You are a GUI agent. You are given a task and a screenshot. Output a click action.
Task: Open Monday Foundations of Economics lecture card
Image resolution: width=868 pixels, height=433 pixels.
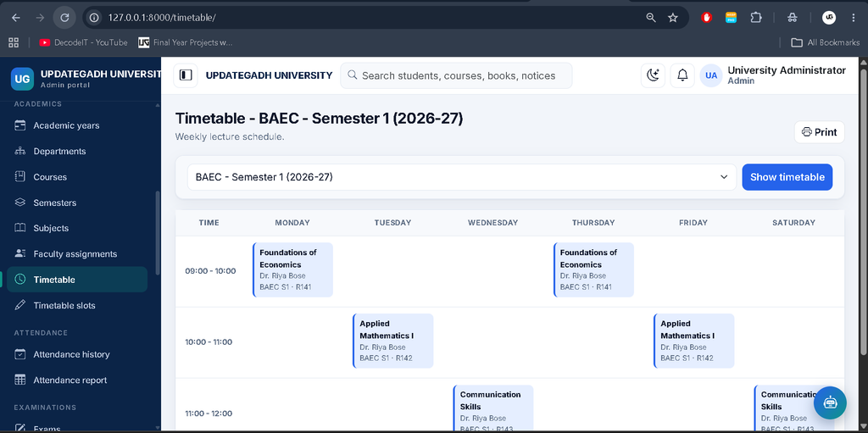292,269
